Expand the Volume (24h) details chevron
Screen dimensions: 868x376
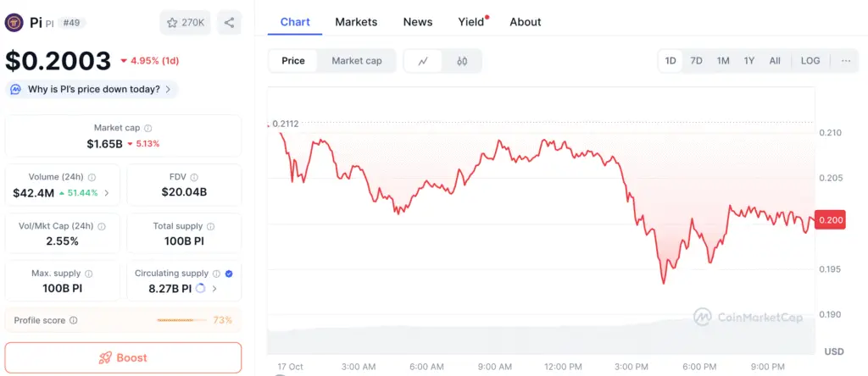[106, 193]
